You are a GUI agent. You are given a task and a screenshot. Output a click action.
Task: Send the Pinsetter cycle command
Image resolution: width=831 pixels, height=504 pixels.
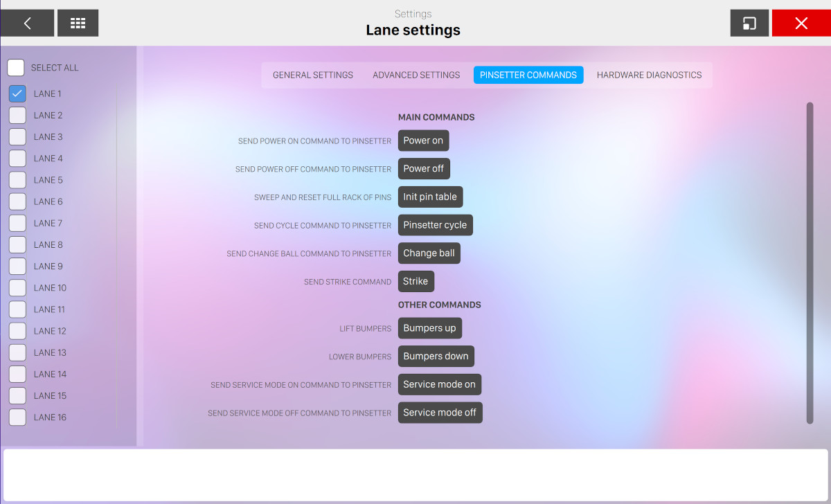coord(435,225)
